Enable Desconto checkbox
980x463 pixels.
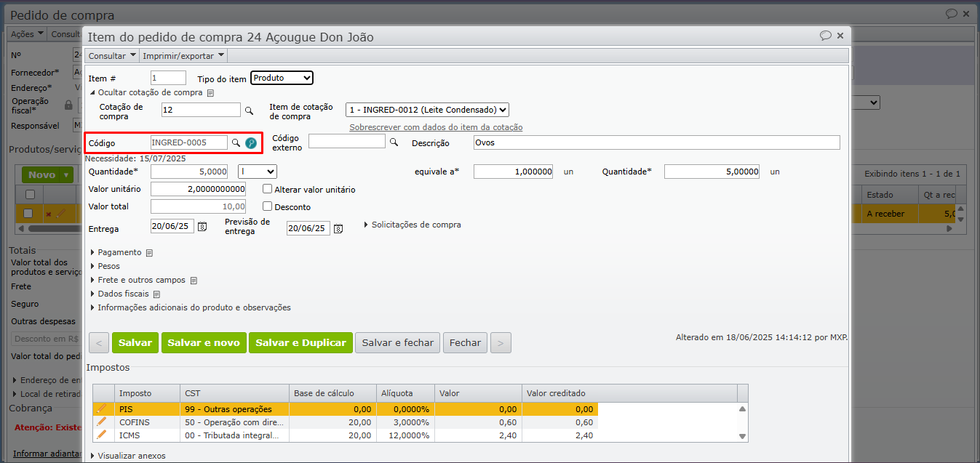click(x=268, y=206)
